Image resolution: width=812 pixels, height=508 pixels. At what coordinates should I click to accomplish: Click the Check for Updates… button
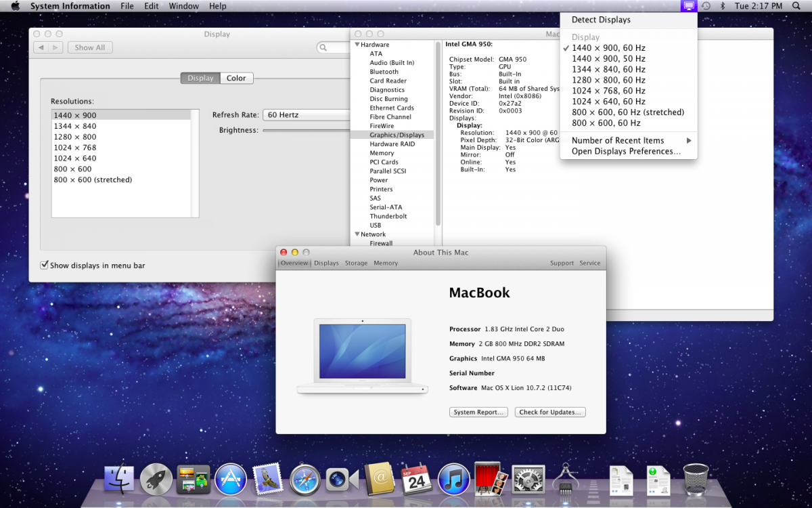click(549, 412)
